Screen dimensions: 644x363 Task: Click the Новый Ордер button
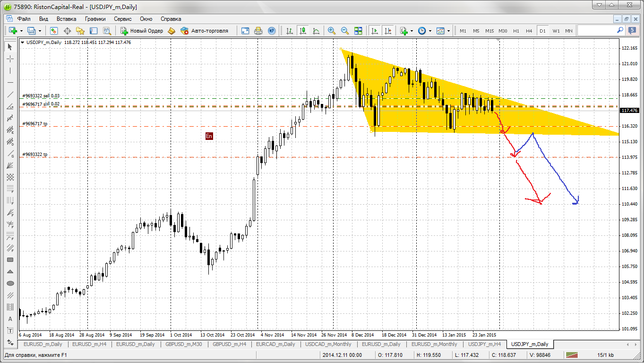coord(142,31)
